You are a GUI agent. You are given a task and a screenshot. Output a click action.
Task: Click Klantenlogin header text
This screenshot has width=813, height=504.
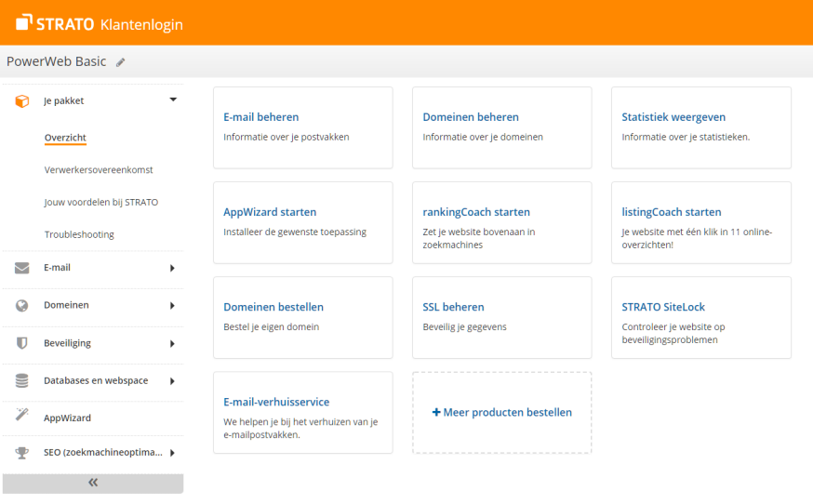click(x=141, y=24)
